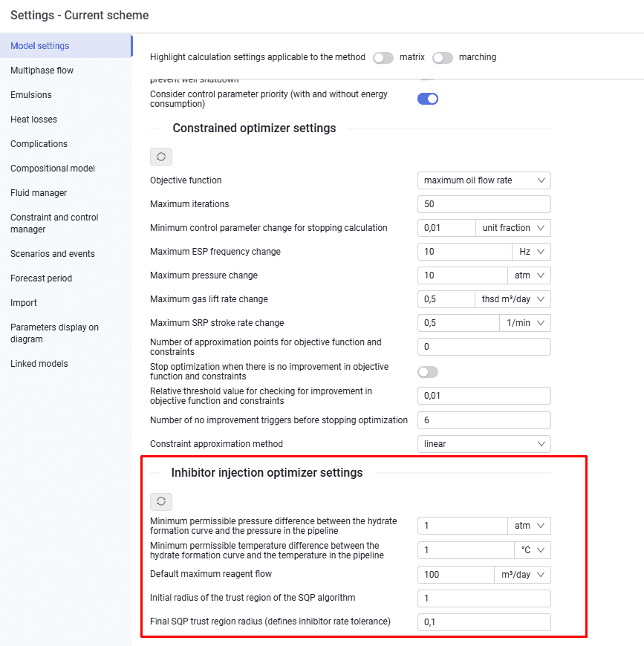
Task: Open the °C unit dropdown
Action: click(533, 550)
